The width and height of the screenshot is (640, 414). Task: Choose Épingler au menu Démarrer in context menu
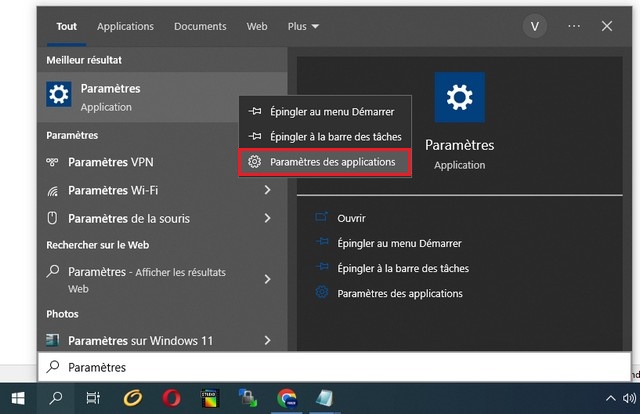(325, 111)
